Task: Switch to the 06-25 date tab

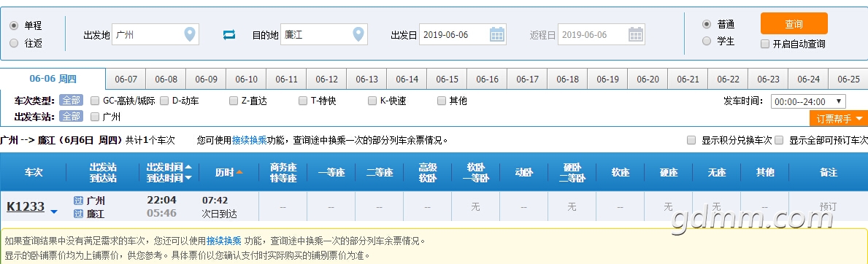Action: tap(848, 79)
